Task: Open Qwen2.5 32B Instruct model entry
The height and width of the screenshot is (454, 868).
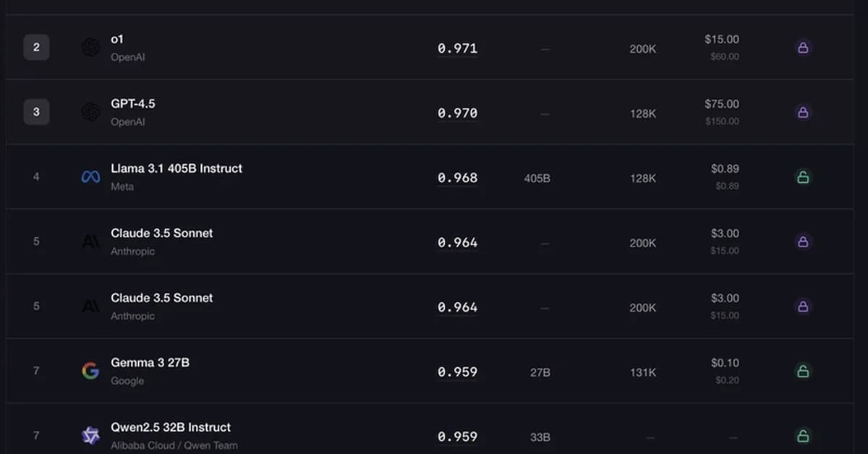Action: [171, 427]
